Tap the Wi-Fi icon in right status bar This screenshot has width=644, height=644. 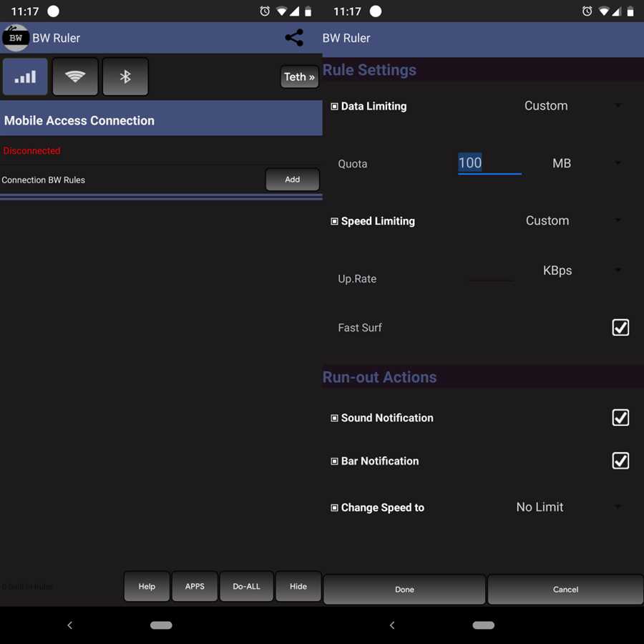click(x=604, y=11)
